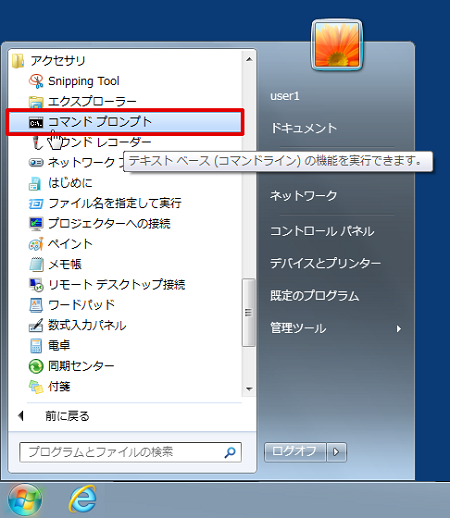
Task: Launch コマンド プロンプト entry
Action: pyautogui.click(x=125, y=122)
